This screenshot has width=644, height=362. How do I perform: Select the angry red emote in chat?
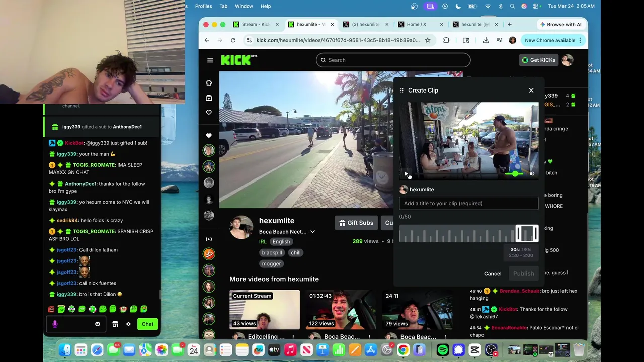(51, 309)
